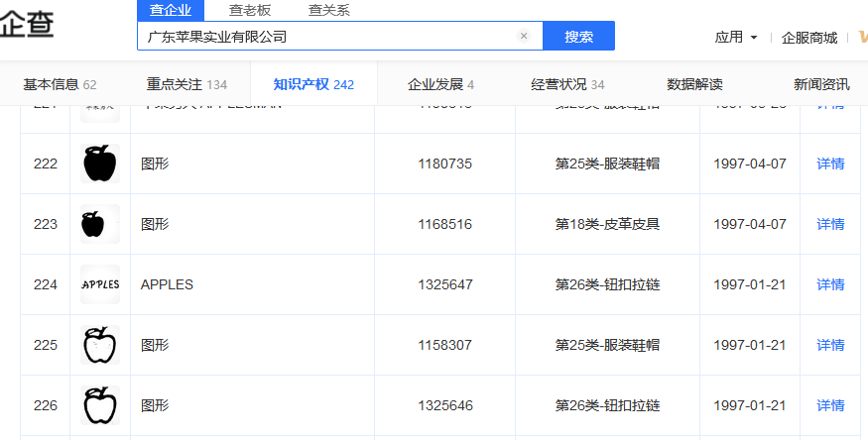Screen dimensions: 868x440
Task: Select registration number 1325647
Action: click(x=445, y=284)
